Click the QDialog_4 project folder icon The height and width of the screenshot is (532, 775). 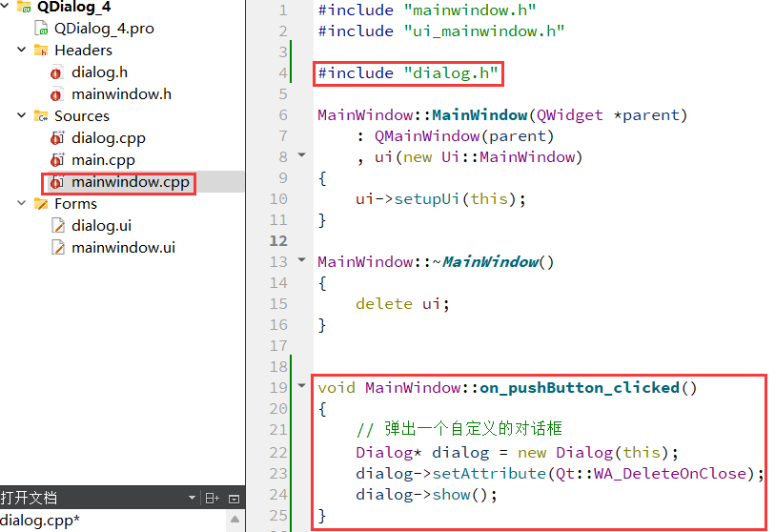pos(24,7)
